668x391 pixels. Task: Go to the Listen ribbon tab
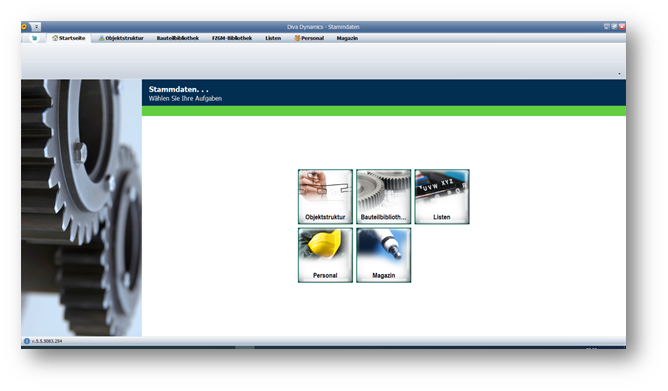[x=273, y=38]
